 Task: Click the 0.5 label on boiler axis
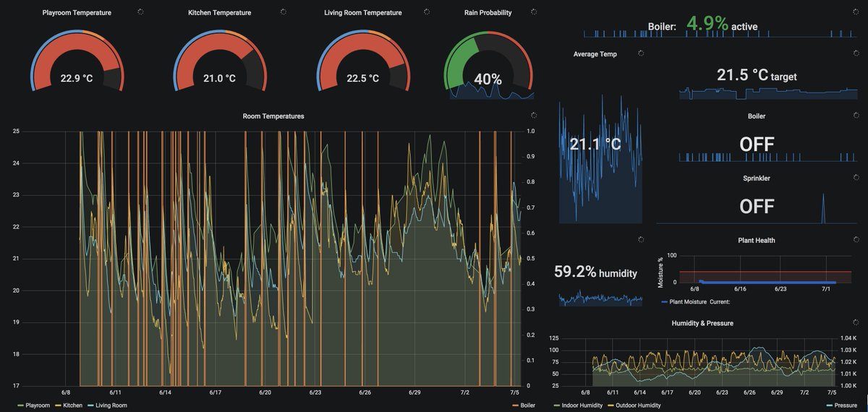point(531,258)
